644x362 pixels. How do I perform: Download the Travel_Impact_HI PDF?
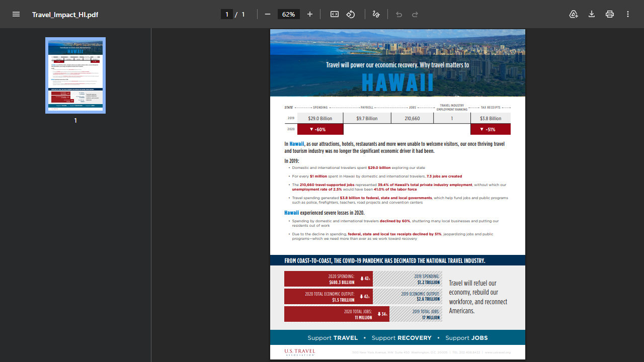coord(592,14)
